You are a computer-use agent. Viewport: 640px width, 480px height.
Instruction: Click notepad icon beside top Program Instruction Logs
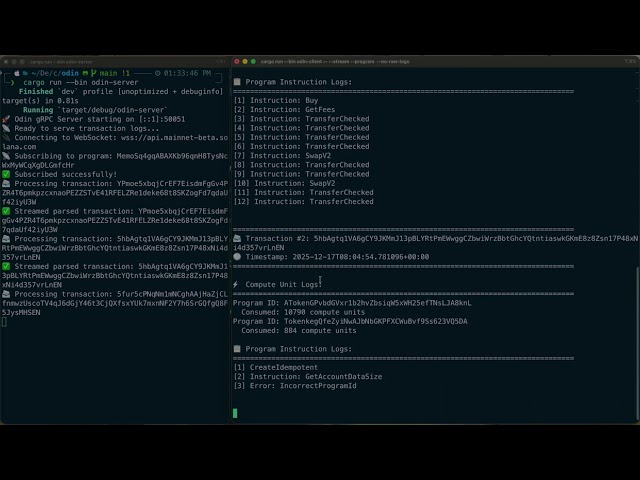(237, 82)
